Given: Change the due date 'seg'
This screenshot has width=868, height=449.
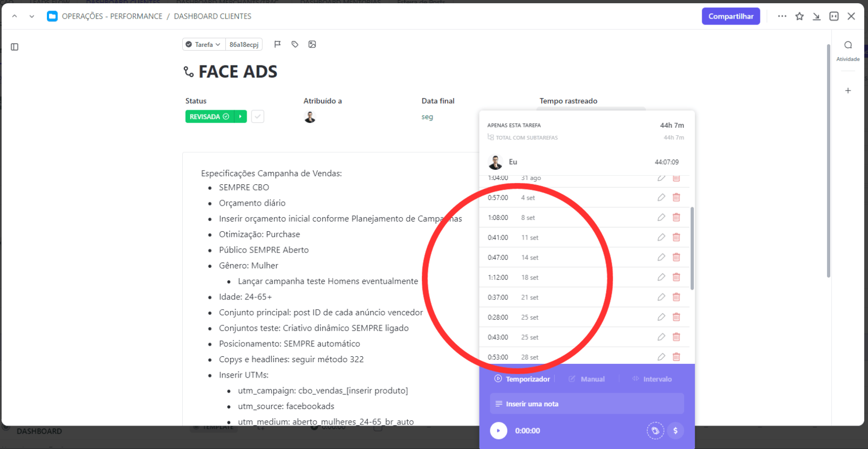Looking at the screenshot, I should click(427, 117).
